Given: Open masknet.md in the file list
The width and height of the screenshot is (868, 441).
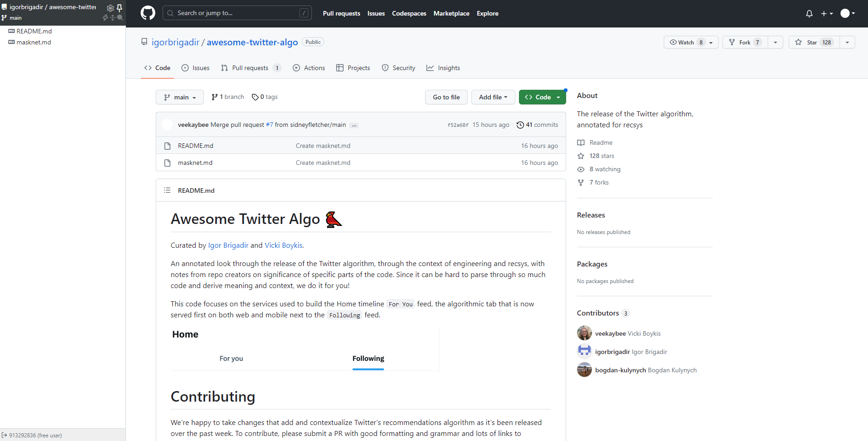Looking at the screenshot, I should pos(195,163).
